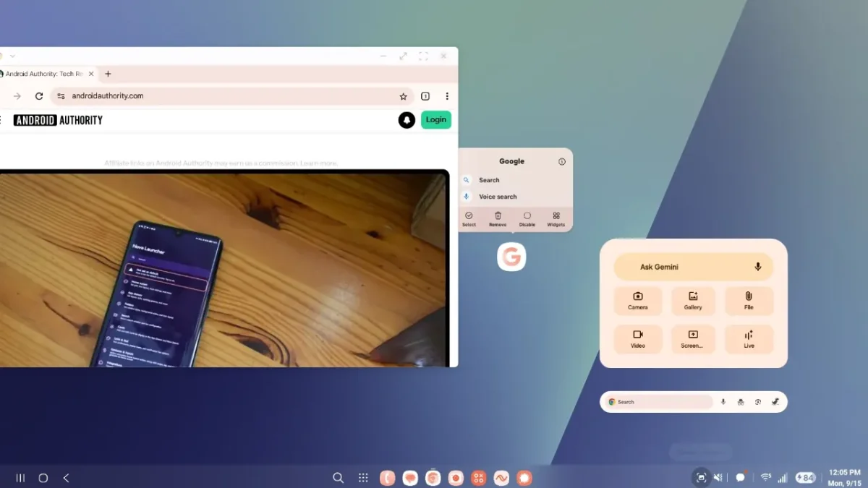Switch to the Android Authority browser tab
The image size is (868, 488).
click(x=45, y=73)
